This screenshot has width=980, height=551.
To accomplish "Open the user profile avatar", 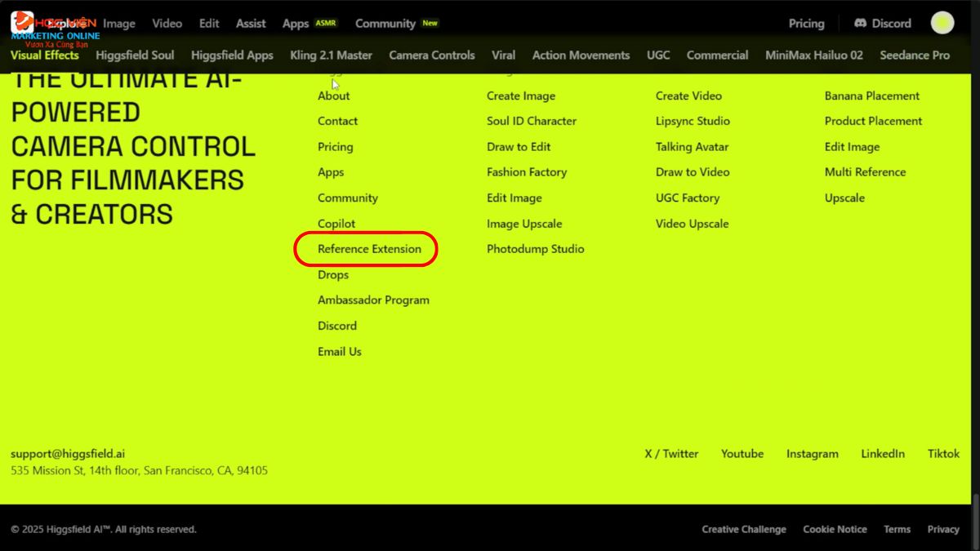I will pos(942,23).
